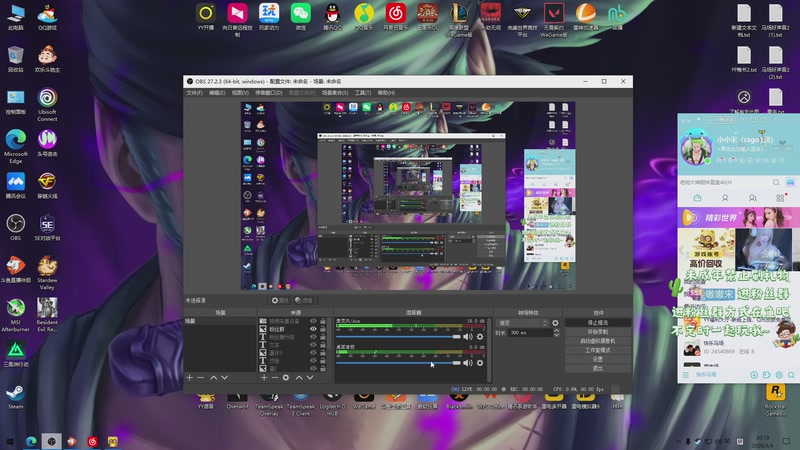The width and height of the screenshot is (800, 450).
Task: Move scene down in the scenes panel
Action: coord(224,378)
